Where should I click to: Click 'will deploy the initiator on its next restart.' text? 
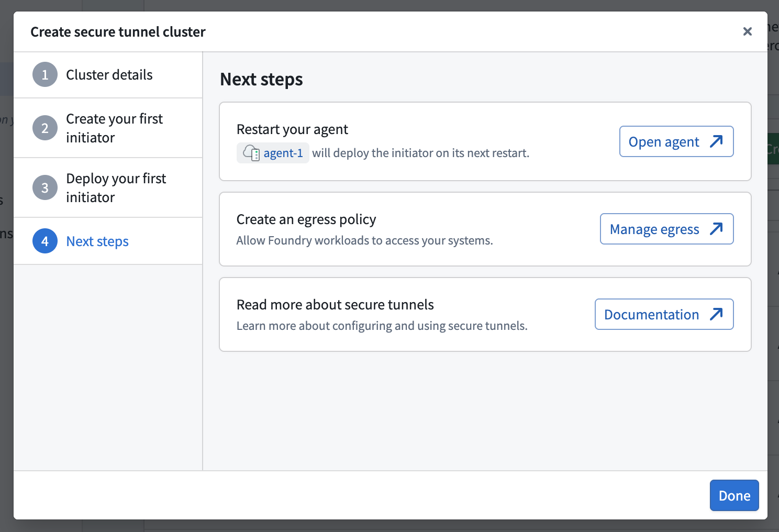click(420, 153)
